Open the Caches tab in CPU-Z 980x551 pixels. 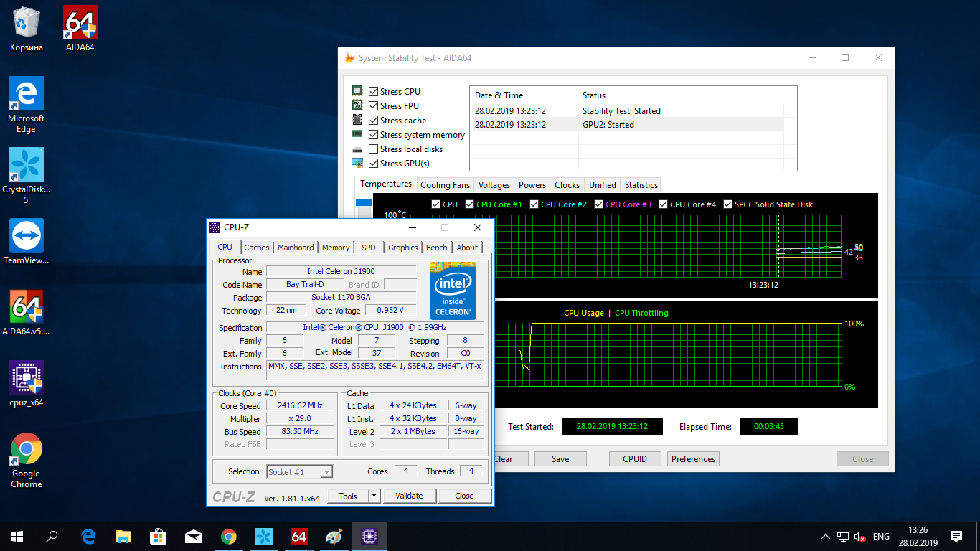click(x=257, y=248)
